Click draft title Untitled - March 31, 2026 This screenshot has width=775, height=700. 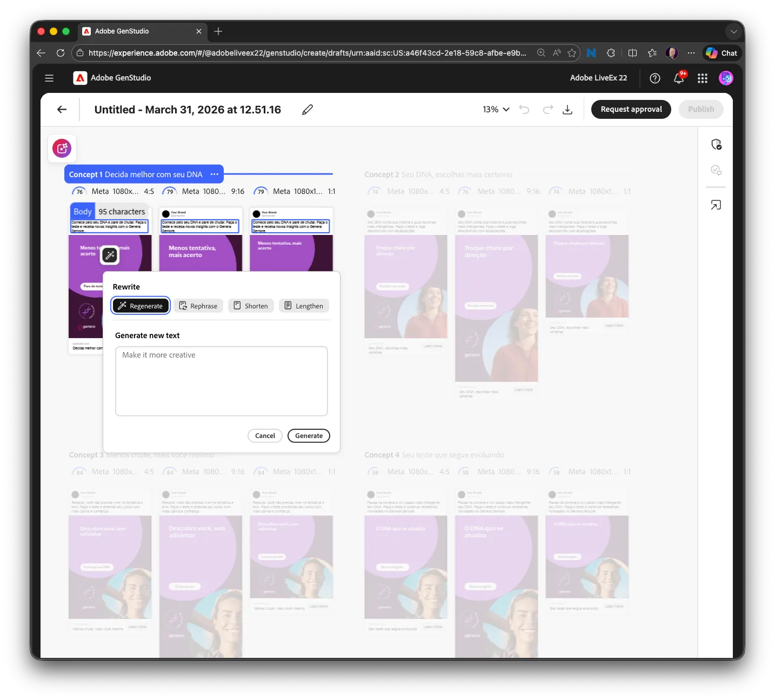point(188,110)
